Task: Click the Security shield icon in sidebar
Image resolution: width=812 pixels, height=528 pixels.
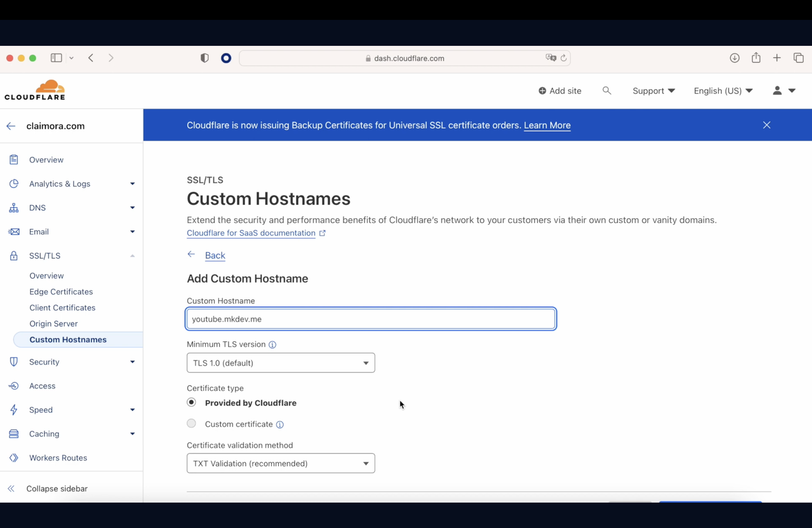Action: [x=14, y=362]
